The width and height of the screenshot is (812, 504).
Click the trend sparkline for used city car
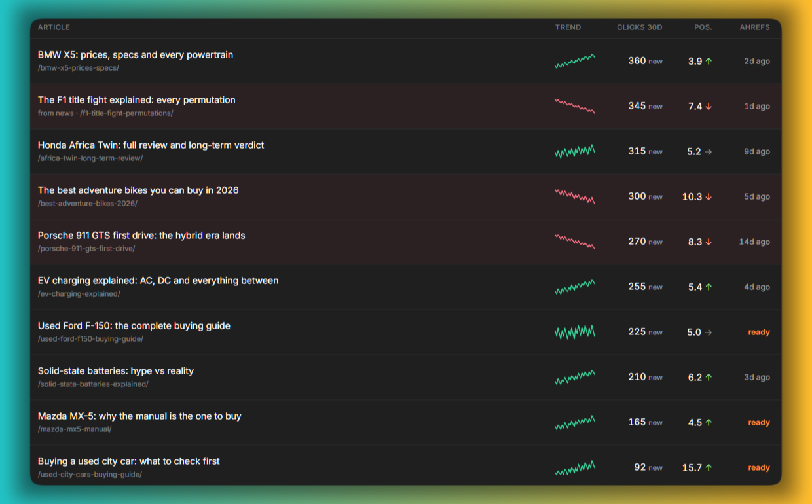[x=575, y=467]
